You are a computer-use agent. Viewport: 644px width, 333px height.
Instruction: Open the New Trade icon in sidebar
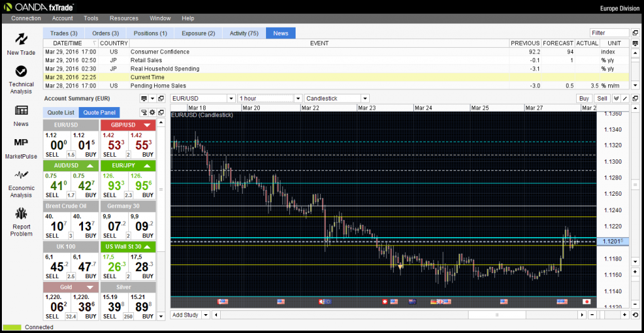coord(21,39)
